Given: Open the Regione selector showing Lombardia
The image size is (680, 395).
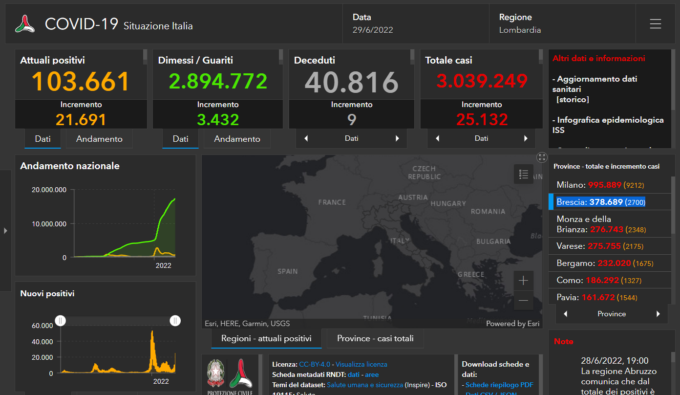Looking at the screenshot, I should point(562,24).
